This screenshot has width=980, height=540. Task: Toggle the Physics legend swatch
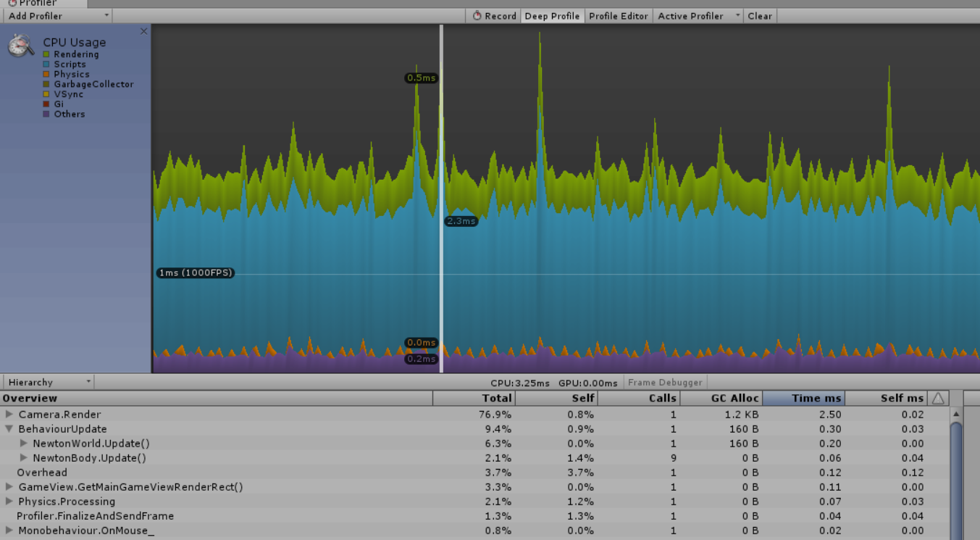[46, 74]
